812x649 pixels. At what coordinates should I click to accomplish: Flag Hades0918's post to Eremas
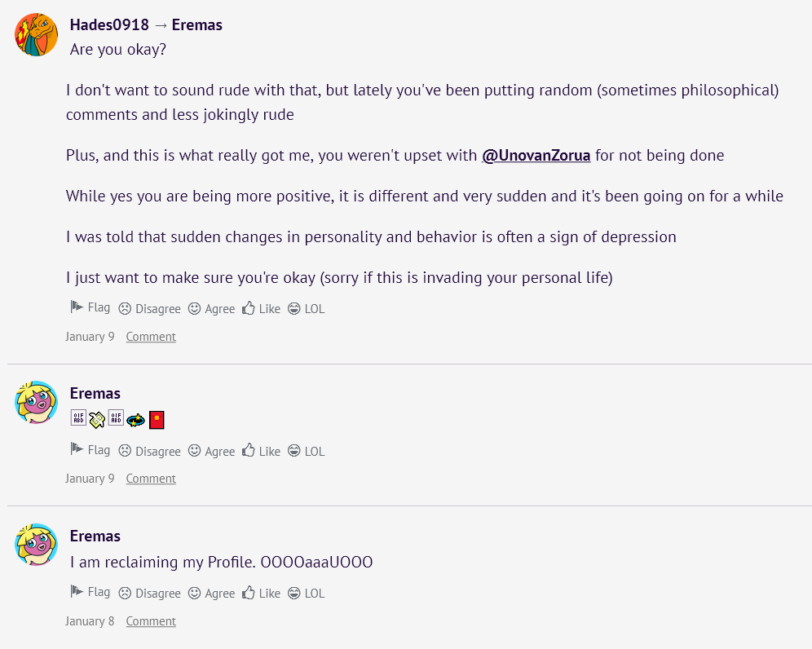(x=90, y=308)
